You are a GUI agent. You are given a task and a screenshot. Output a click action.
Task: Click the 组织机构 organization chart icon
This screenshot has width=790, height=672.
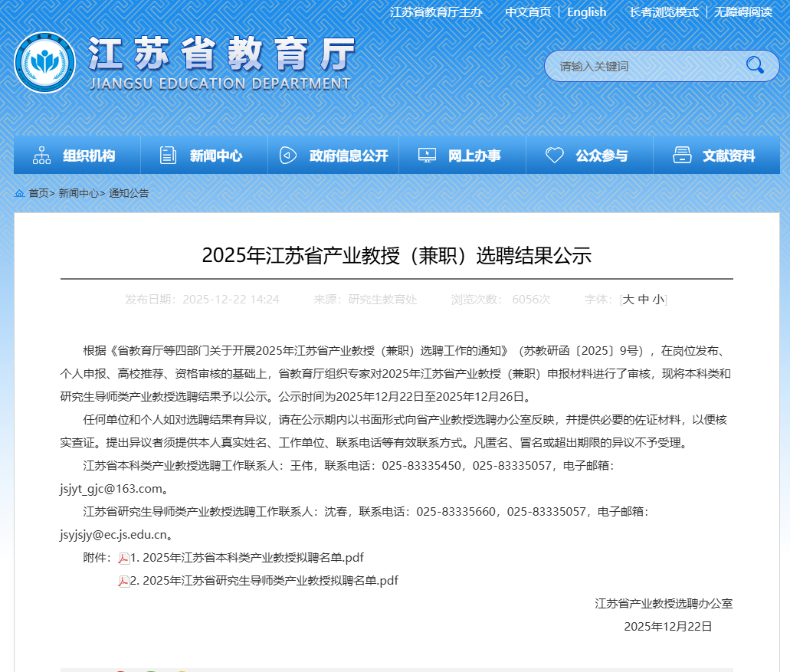coord(42,156)
